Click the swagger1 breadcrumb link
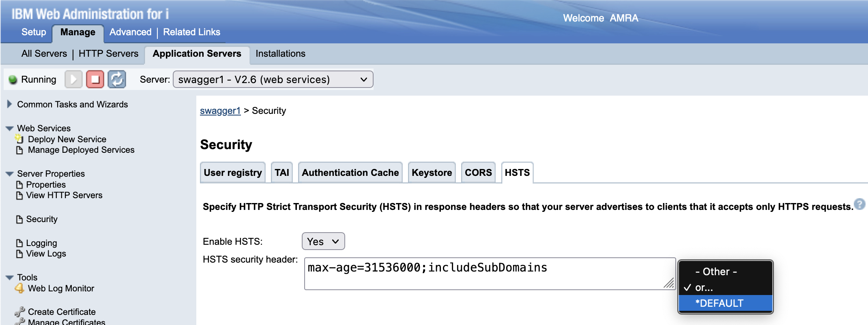 click(x=220, y=111)
